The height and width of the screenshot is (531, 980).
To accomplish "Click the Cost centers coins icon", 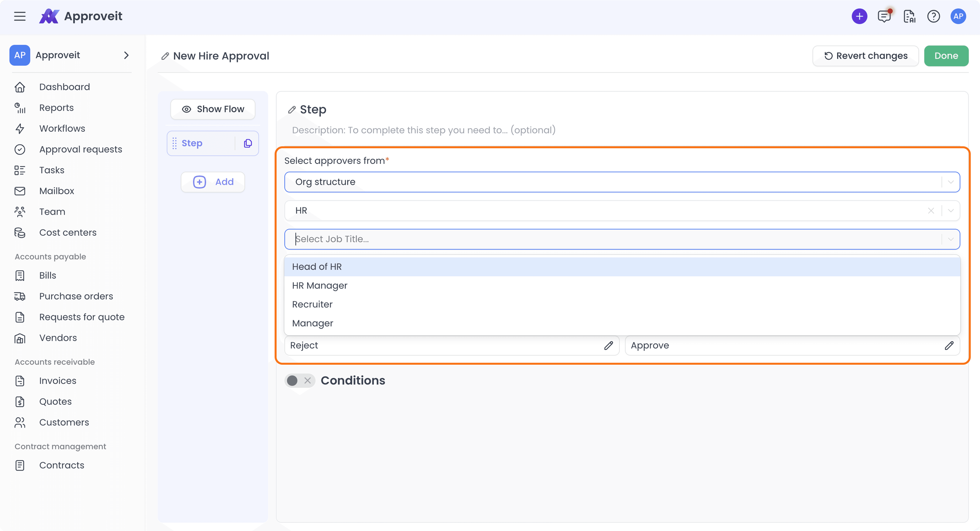I will coord(20,233).
